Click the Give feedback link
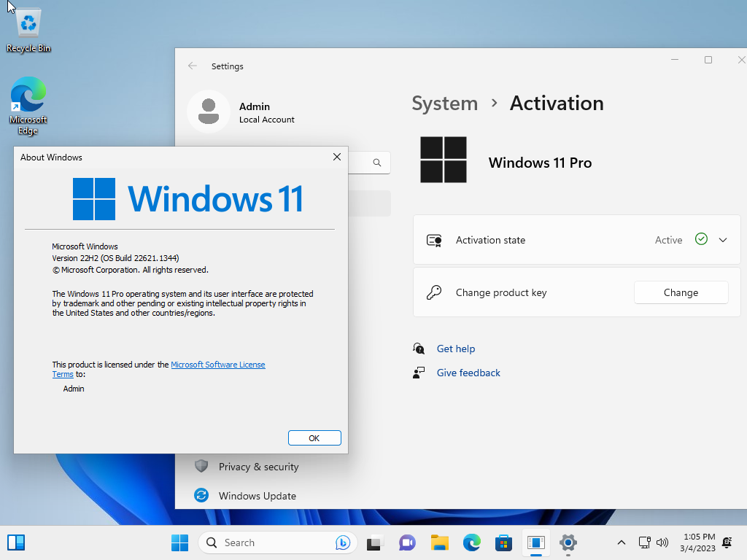 tap(468, 373)
